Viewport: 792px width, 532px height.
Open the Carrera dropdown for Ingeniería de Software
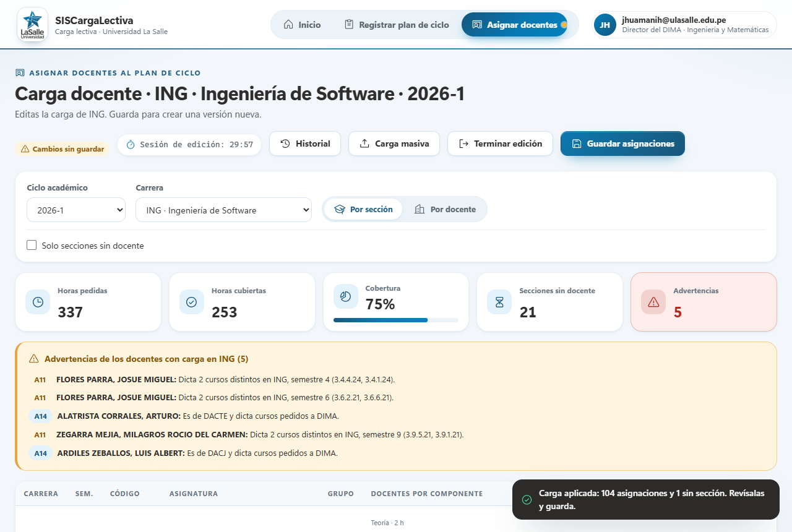223,210
